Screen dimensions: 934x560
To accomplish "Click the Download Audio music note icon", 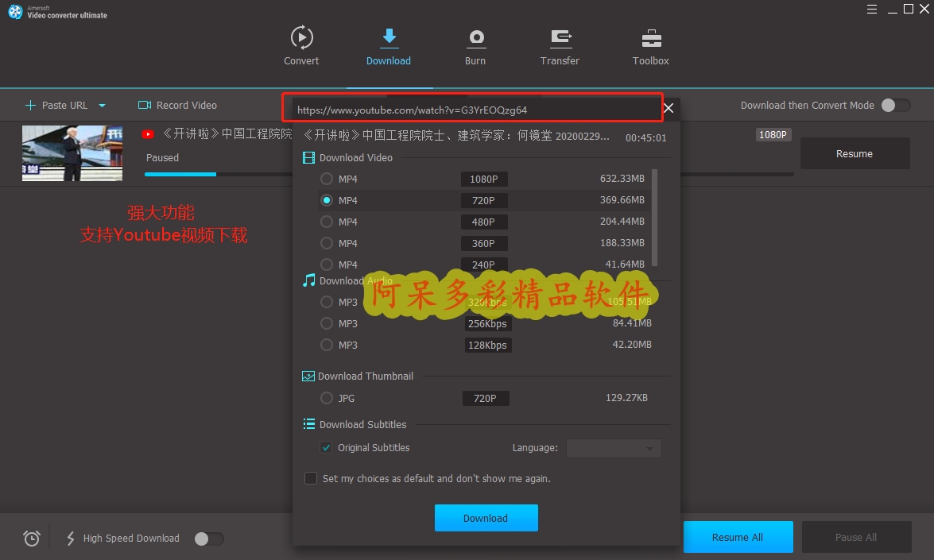I will pos(308,280).
